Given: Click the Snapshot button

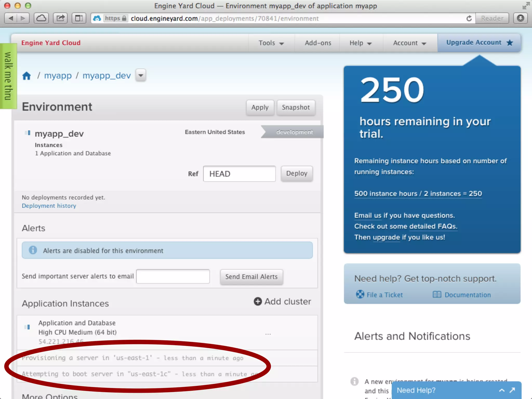Looking at the screenshot, I should pos(296,108).
